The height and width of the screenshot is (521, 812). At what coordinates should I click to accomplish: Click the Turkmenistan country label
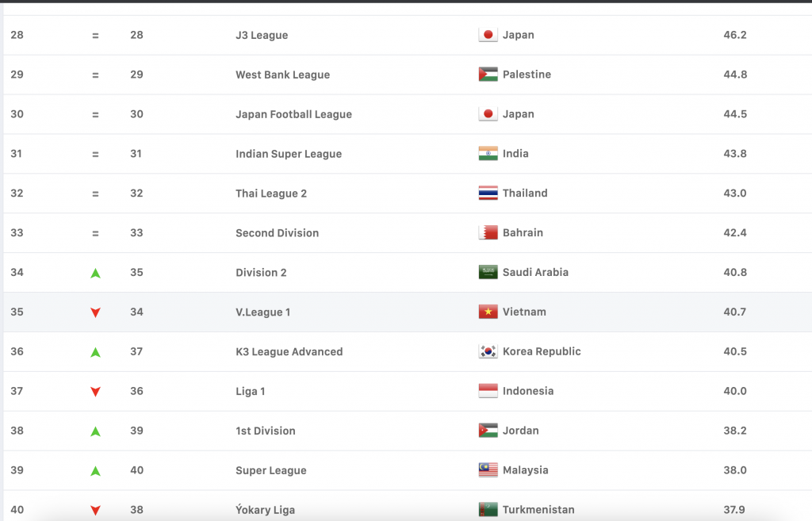(x=538, y=510)
